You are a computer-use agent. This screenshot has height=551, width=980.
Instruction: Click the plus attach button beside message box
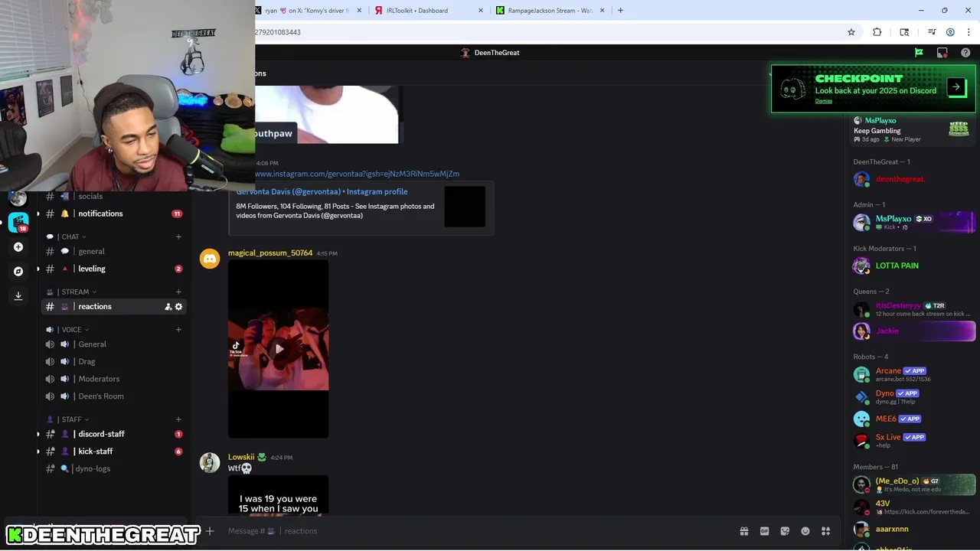click(210, 531)
